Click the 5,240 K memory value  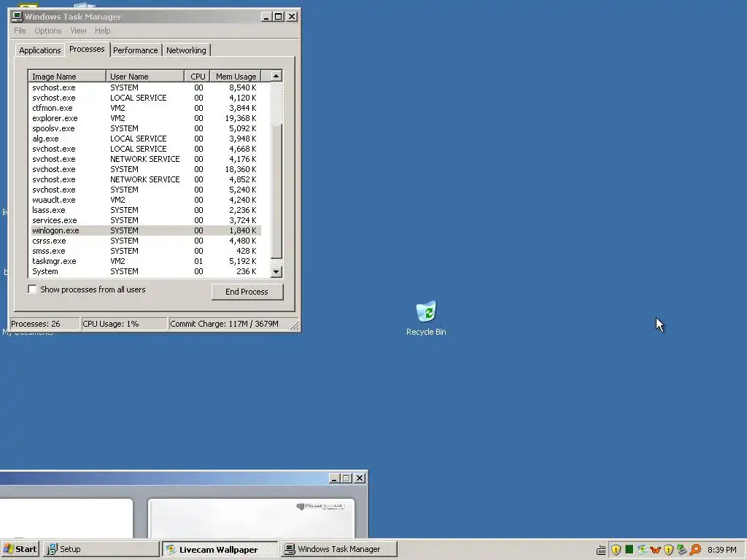242,190
